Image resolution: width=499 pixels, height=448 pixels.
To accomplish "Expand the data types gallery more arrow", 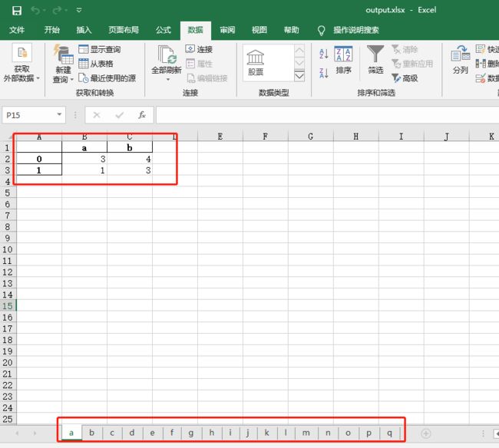I will coord(299,76).
